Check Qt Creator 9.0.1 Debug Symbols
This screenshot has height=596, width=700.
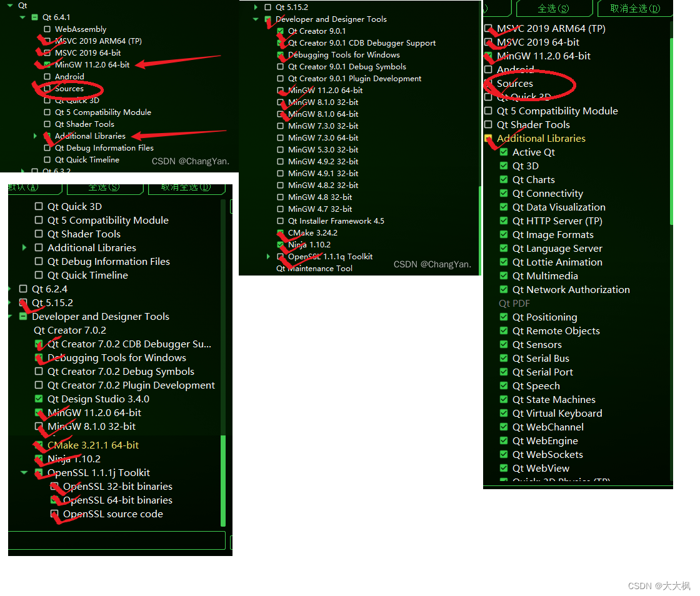281,66
